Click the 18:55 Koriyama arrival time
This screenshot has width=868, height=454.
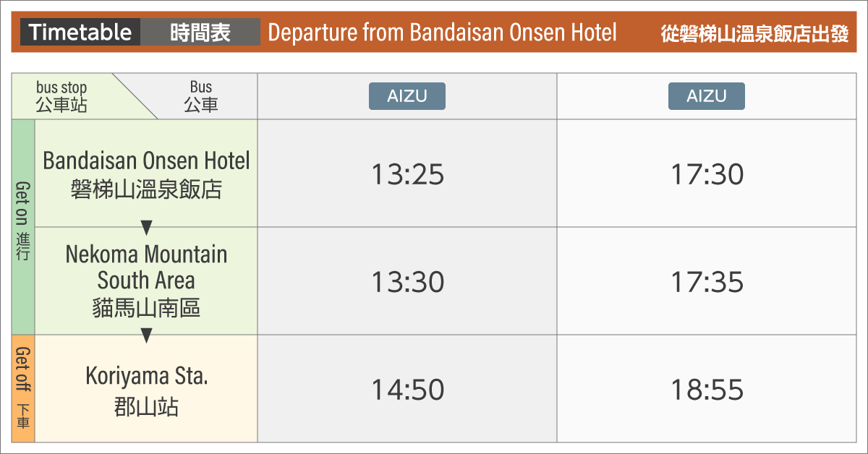[707, 390]
